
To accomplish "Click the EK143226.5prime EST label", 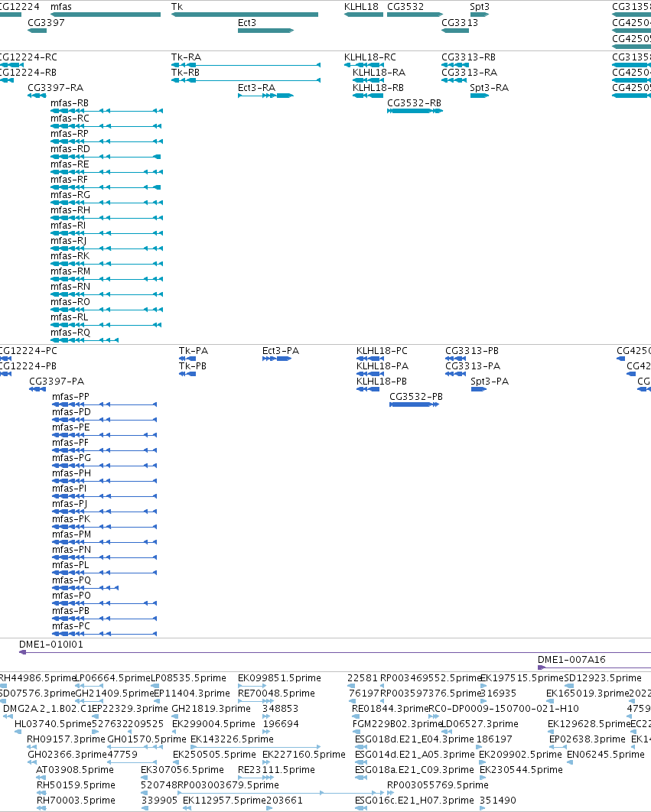I will click(232, 739).
